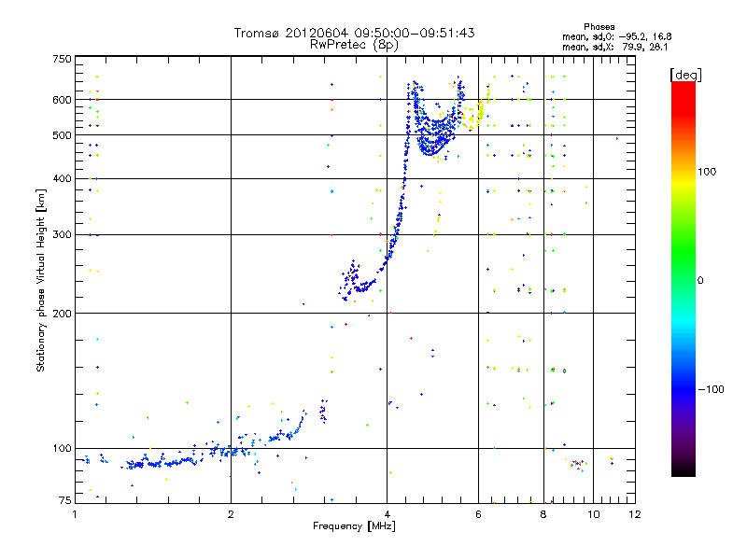This screenshot has width=747, height=560.
Task: Click the x-axis tick label '10'
Action: click(x=594, y=514)
